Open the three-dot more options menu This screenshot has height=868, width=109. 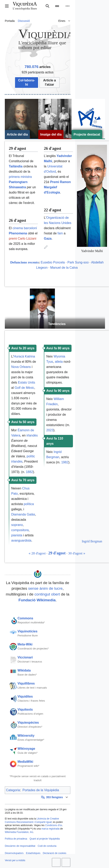[67, 6]
